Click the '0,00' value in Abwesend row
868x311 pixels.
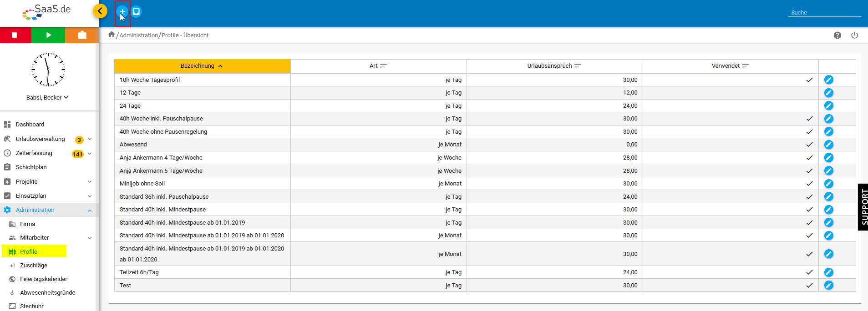[x=632, y=145]
